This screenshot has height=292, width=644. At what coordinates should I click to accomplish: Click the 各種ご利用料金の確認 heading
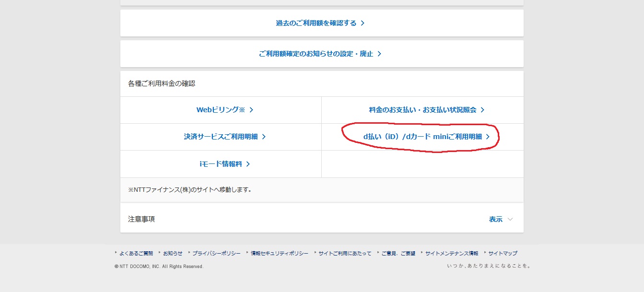pyautogui.click(x=162, y=83)
